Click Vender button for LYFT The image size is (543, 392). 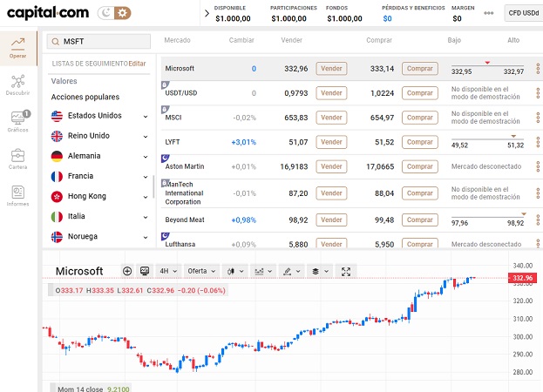click(x=331, y=142)
